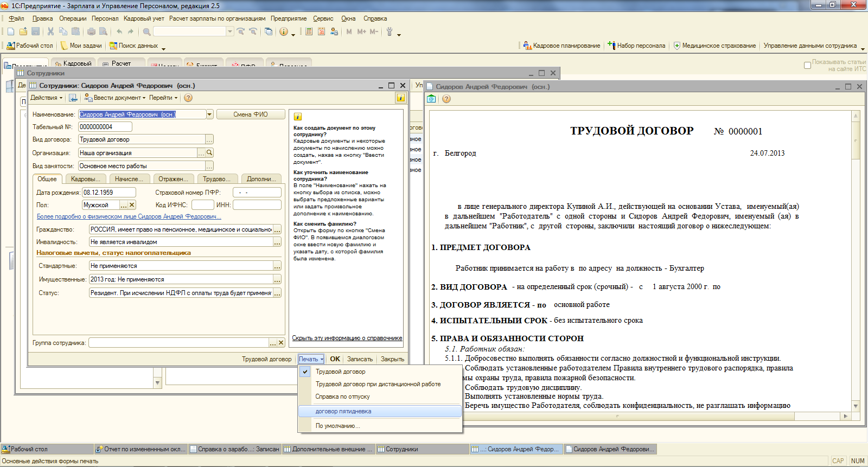Open the Calendar icon showing 31
The width and height of the screenshot is (868, 467).
[321, 31]
